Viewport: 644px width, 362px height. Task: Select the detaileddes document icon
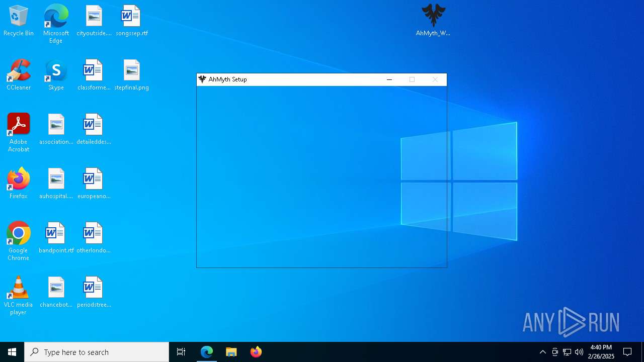click(x=94, y=129)
